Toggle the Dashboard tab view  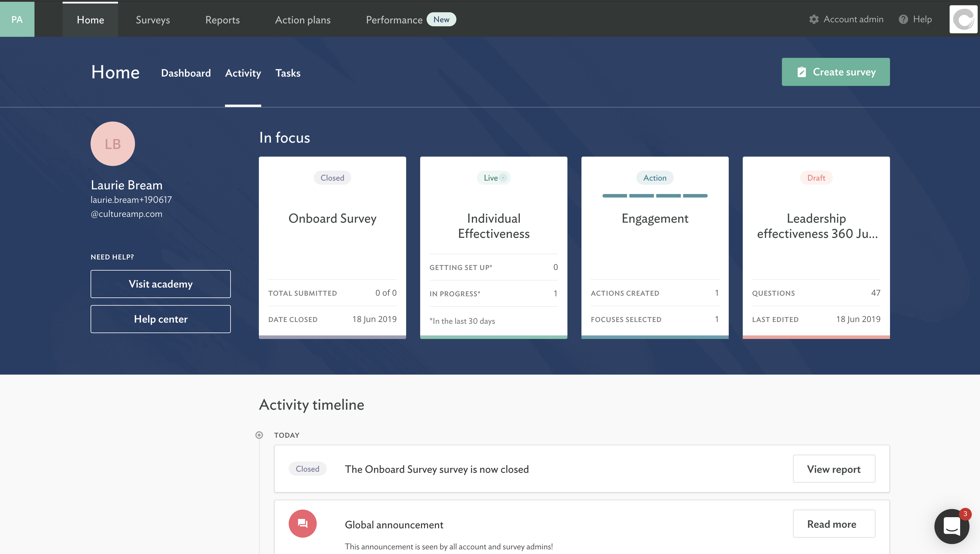186,72
